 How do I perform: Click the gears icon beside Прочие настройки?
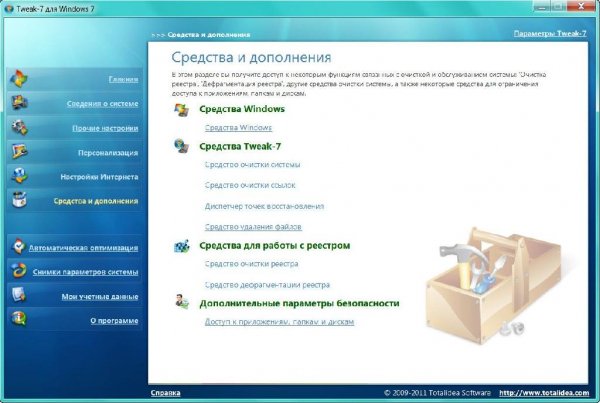(x=19, y=127)
